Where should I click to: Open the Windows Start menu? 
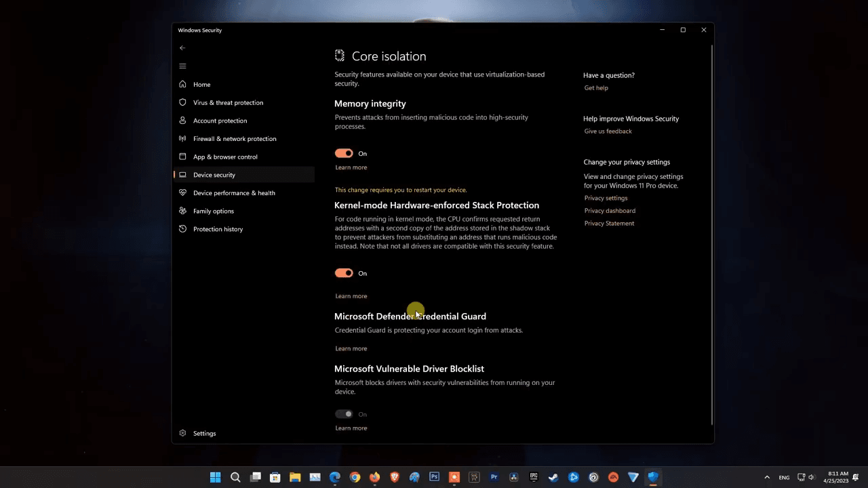pos(216,477)
